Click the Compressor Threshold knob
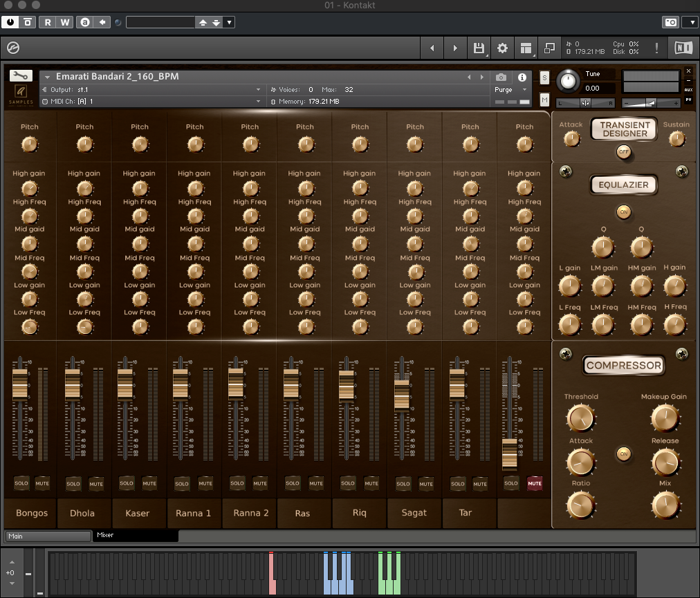The height and width of the screenshot is (598, 700). click(580, 418)
